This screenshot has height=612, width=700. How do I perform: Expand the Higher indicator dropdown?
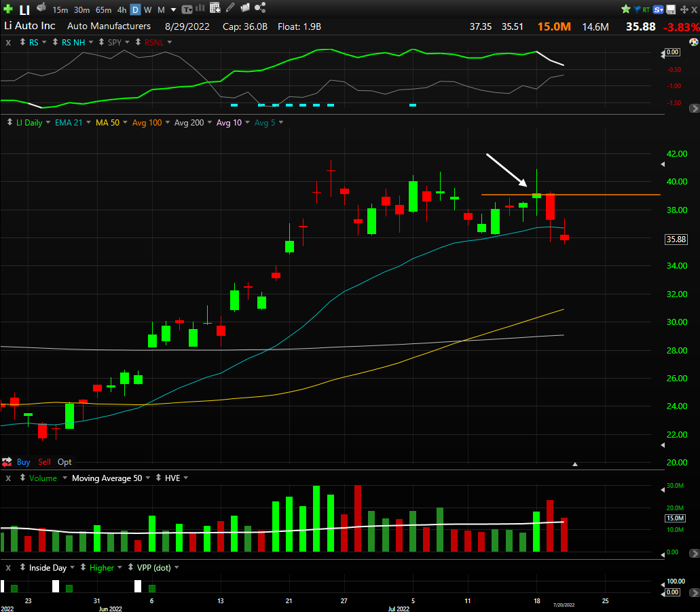coord(119,568)
